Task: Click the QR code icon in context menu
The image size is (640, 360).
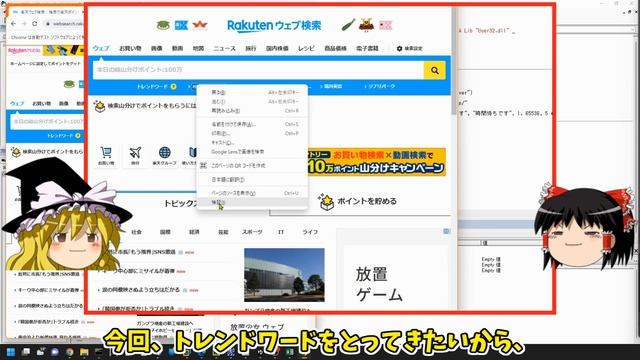Action: coord(203,166)
